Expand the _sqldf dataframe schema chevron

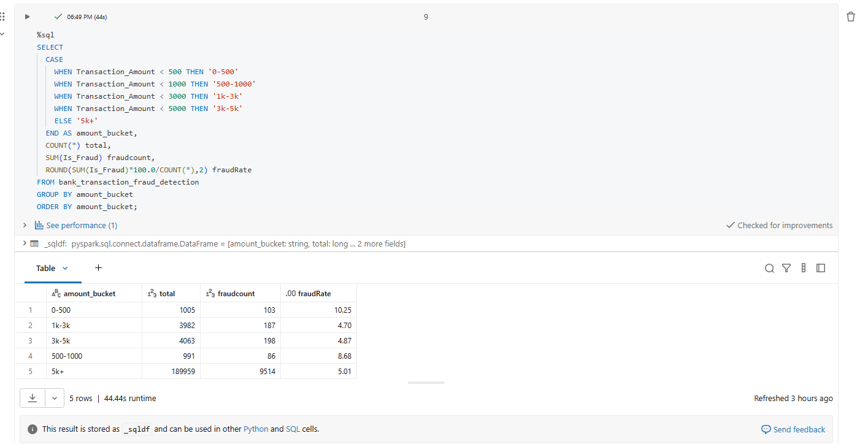coord(25,243)
